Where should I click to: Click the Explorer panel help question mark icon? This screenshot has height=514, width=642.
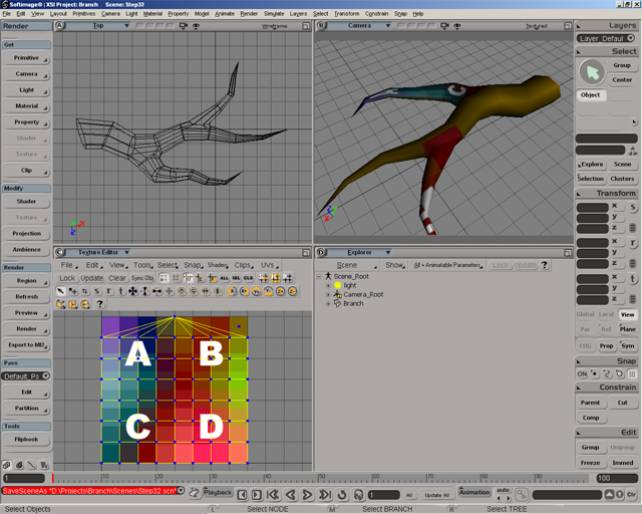coord(545,266)
